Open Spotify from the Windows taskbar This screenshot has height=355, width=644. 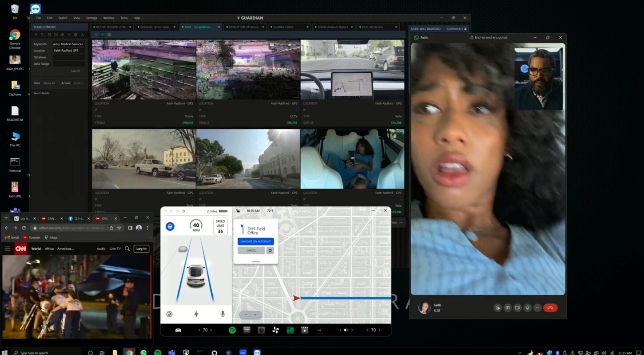tap(158, 353)
